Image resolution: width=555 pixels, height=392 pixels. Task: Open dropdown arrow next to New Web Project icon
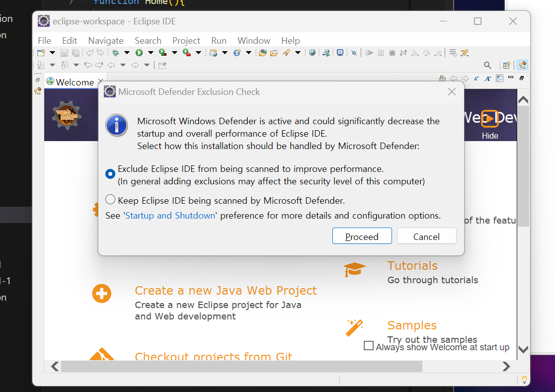(x=225, y=53)
